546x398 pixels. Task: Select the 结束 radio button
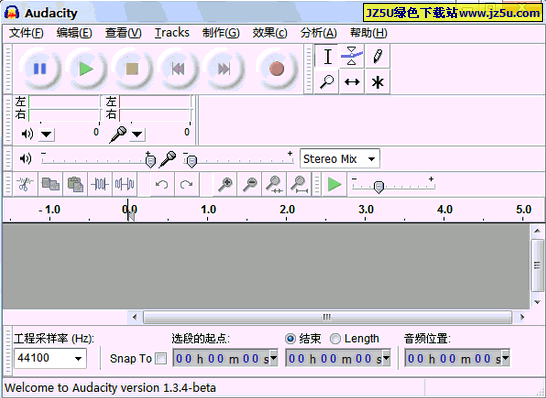click(x=290, y=338)
